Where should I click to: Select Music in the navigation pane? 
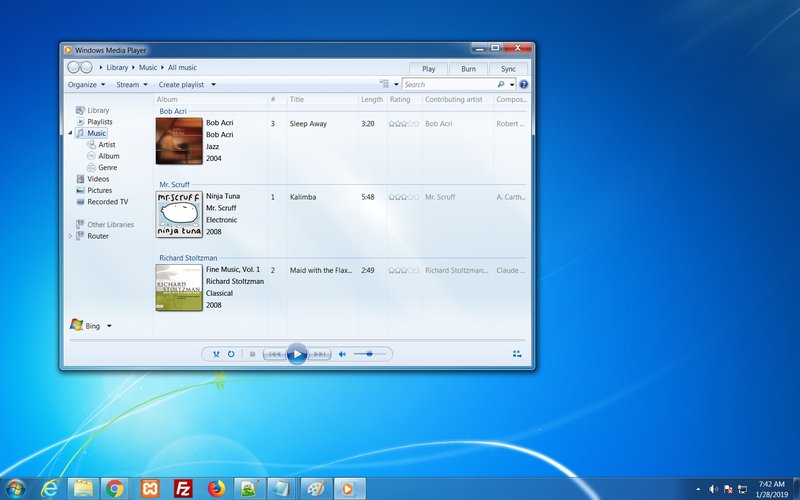point(91,133)
